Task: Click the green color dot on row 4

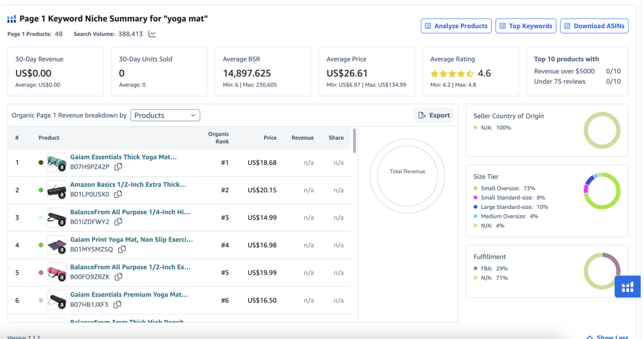Action: [41, 245]
